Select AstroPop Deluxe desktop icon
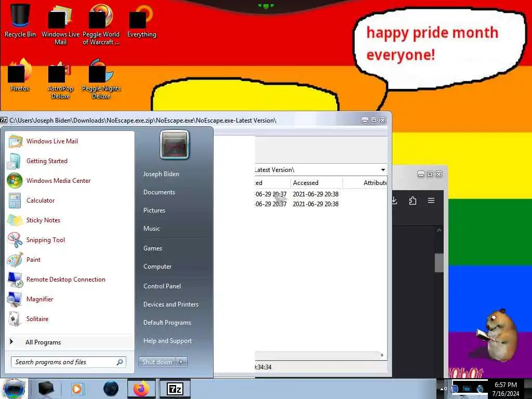This screenshot has height=399, width=532. [60, 79]
